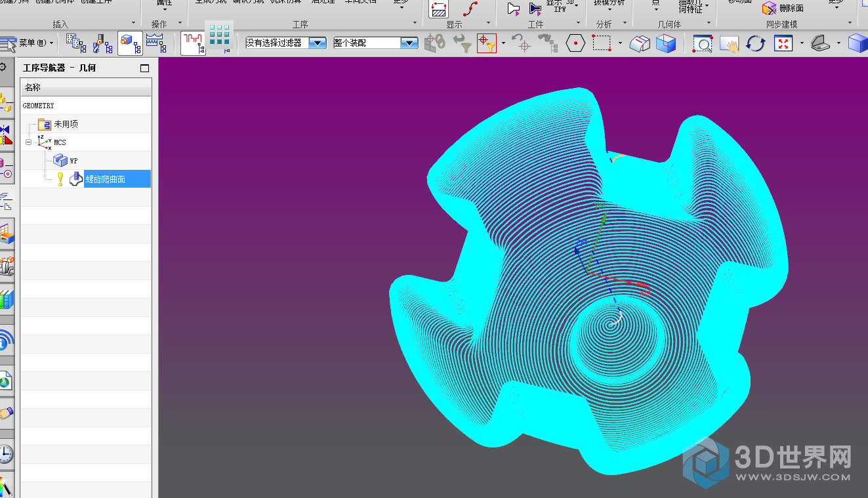The height and width of the screenshot is (498, 868).
Task: Expand the 同步建模 group arrow
Action: tap(850, 24)
